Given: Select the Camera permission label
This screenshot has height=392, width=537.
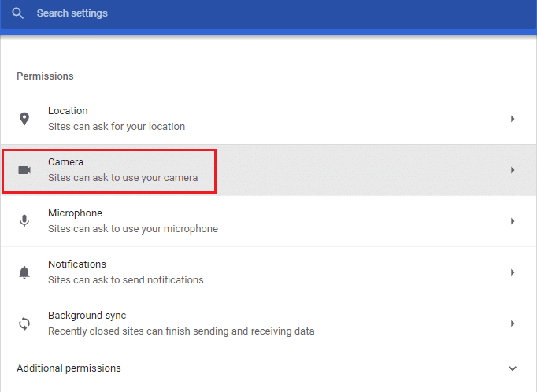Looking at the screenshot, I should [x=65, y=162].
